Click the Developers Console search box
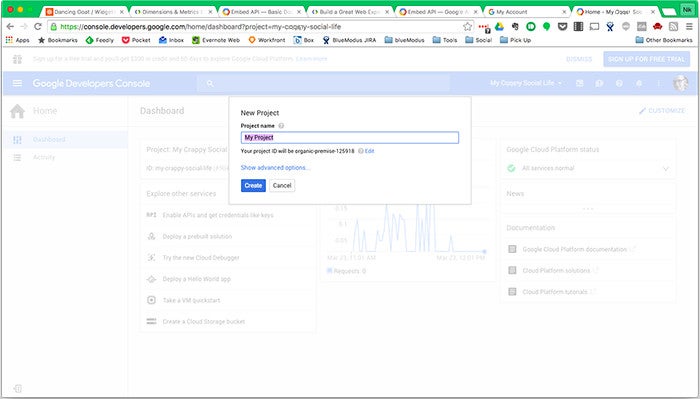 pos(324,83)
